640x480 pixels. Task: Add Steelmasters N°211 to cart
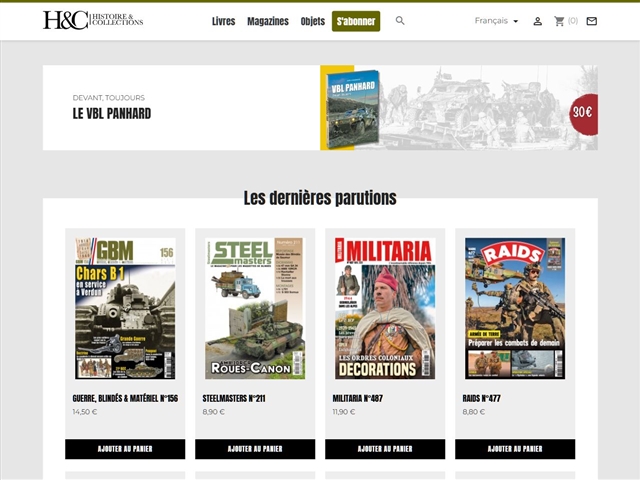pyautogui.click(x=255, y=449)
